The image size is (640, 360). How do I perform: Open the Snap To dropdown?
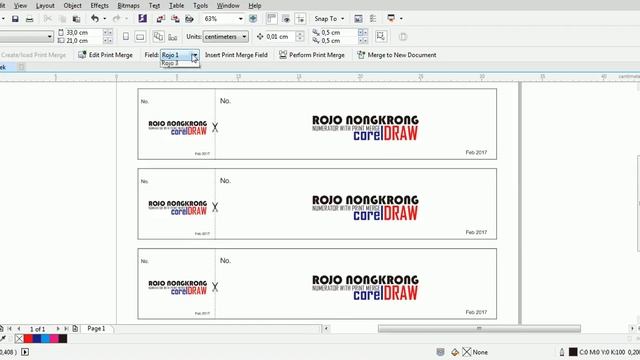[x=329, y=19]
